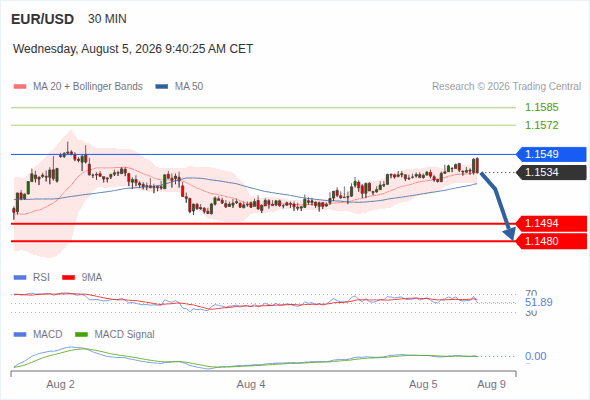
Task: Click the 1.1585 resistance level label
Action: click(541, 108)
